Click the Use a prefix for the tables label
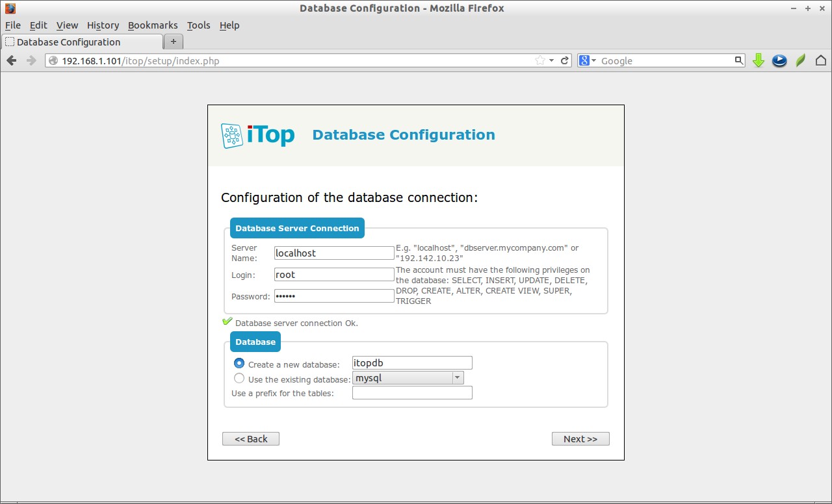Viewport: 832px width, 504px height. (x=283, y=394)
